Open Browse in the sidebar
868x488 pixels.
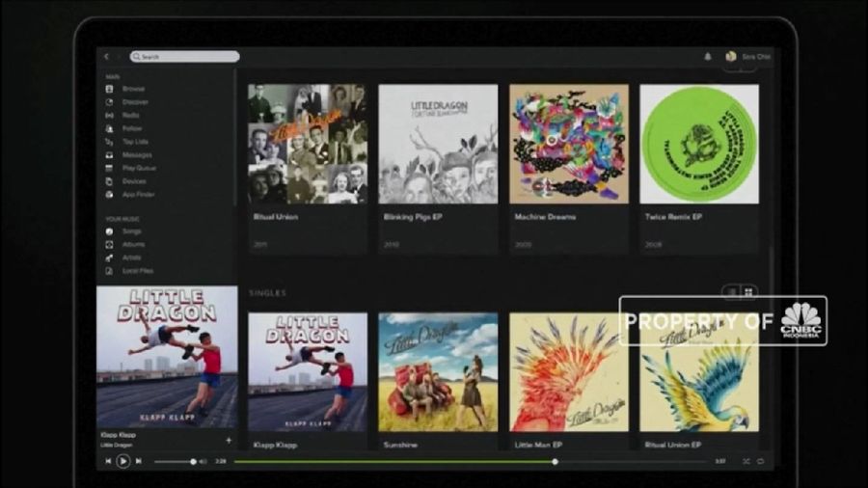pos(133,89)
